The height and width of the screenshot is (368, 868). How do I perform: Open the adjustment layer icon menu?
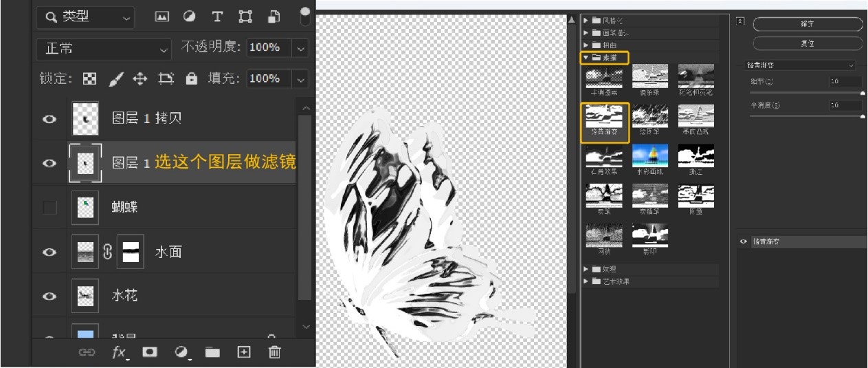(x=181, y=352)
